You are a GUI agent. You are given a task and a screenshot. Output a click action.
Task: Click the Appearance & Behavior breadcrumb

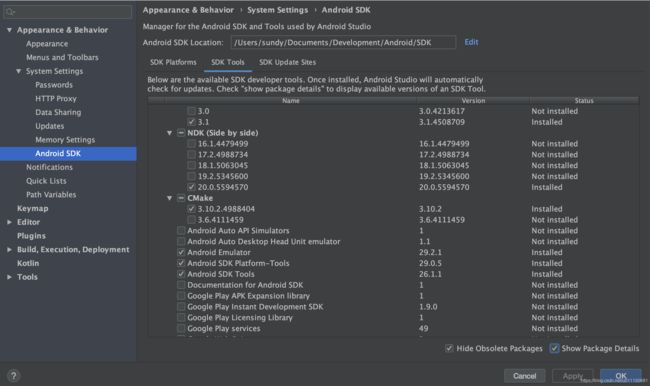tap(188, 10)
